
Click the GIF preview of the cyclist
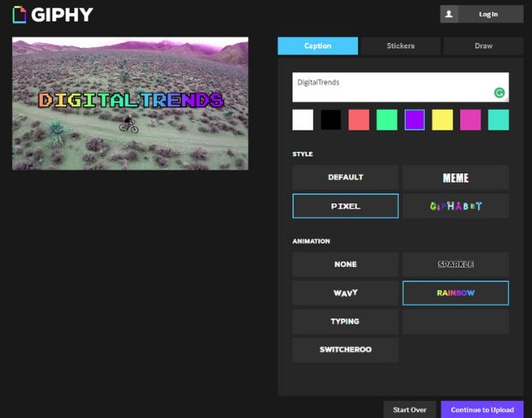(130, 104)
